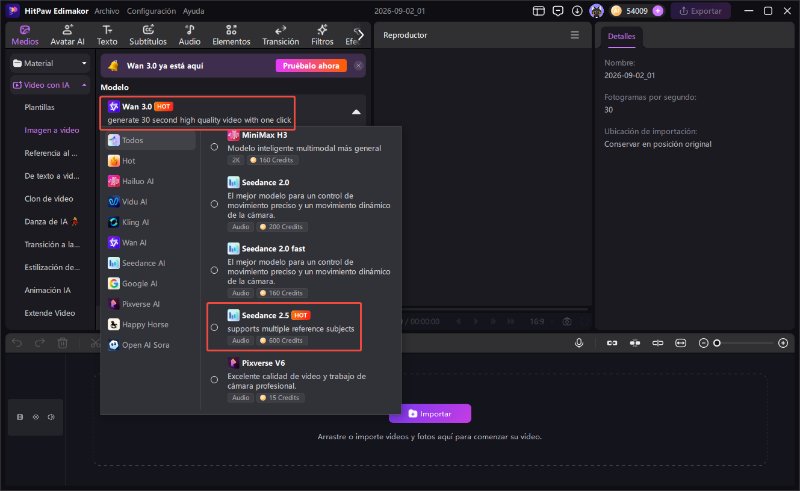Toggle track visibility eye icon

coord(36,417)
